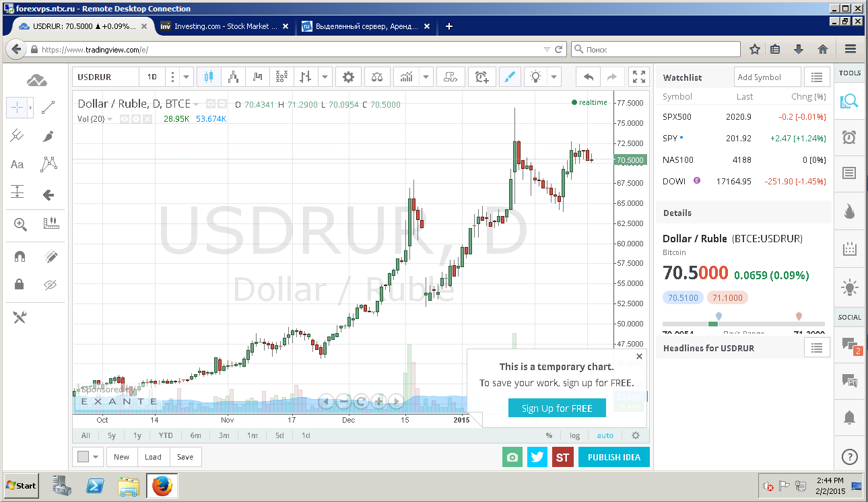868x502 pixels.
Task: Select the 1d time range
Action: coord(306,435)
